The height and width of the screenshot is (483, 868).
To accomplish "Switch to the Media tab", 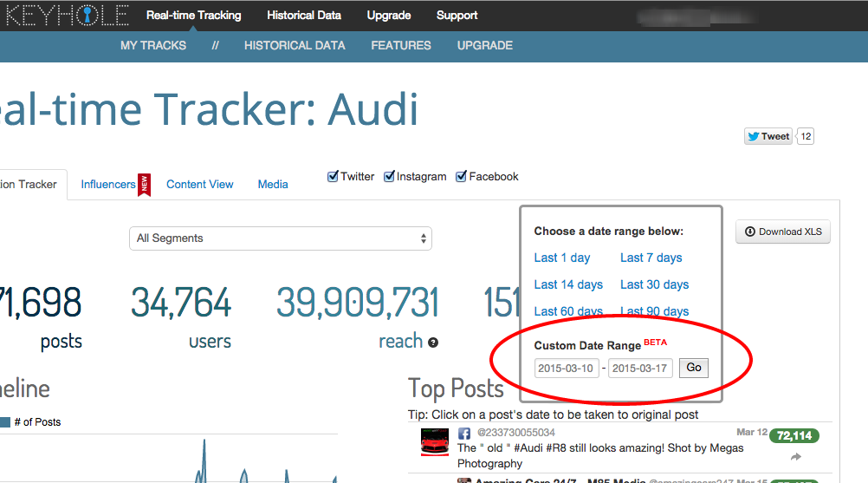I will pos(273,185).
